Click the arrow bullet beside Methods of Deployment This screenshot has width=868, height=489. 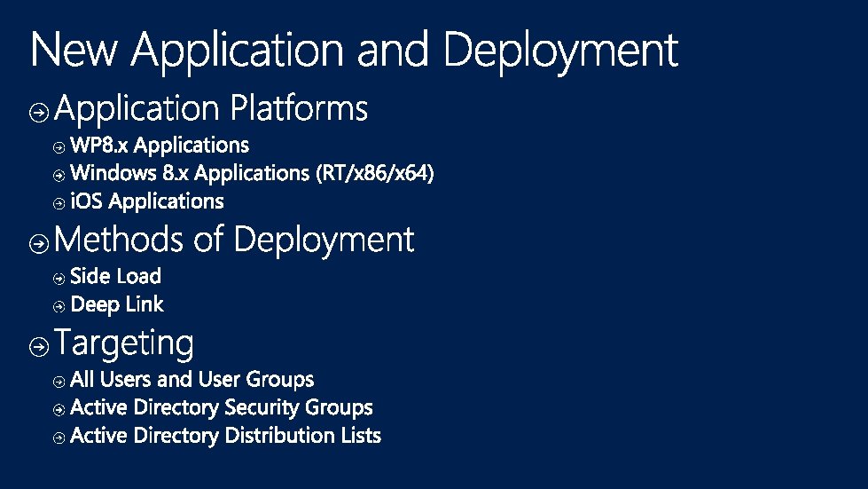(x=39, y=244)
